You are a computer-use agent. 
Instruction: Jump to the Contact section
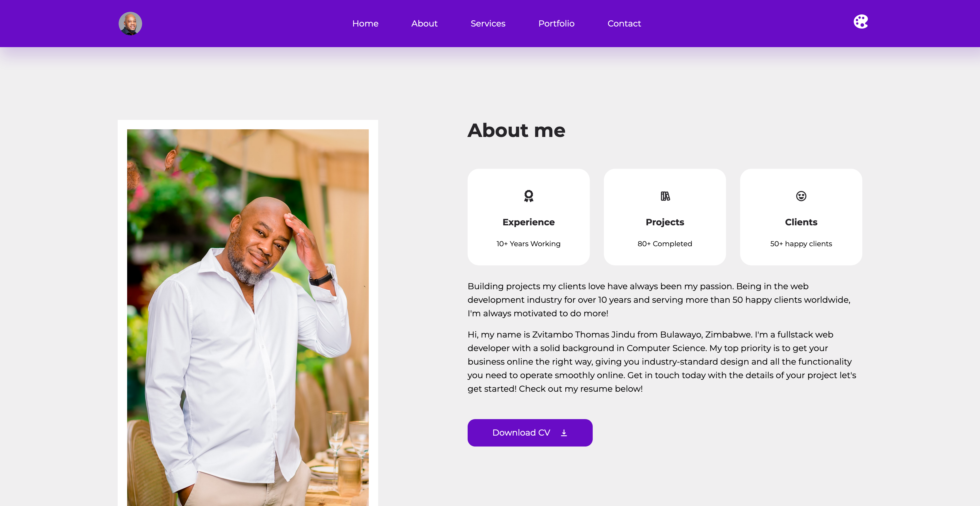(x=624, y=24)
